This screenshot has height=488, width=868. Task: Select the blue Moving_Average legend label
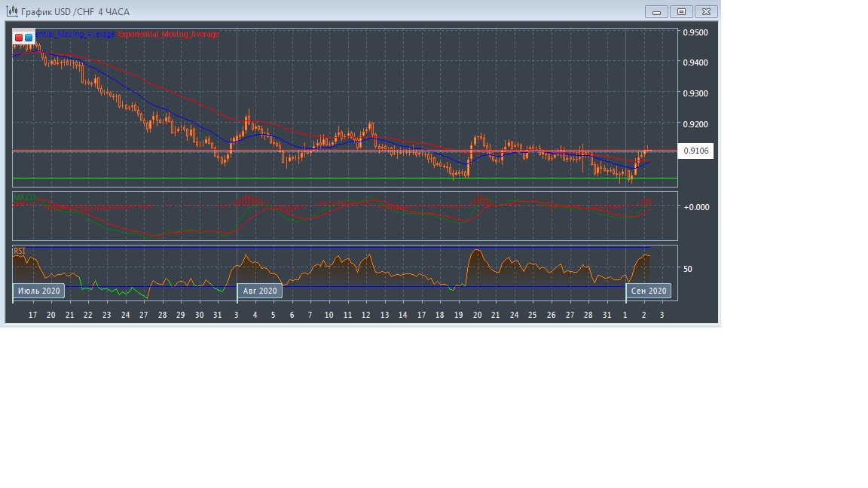(x=75, y=35)
